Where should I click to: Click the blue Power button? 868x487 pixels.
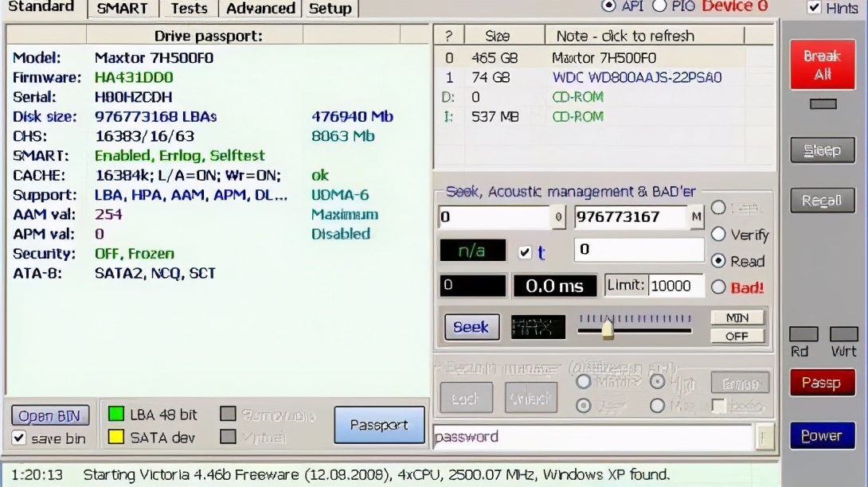822,435
